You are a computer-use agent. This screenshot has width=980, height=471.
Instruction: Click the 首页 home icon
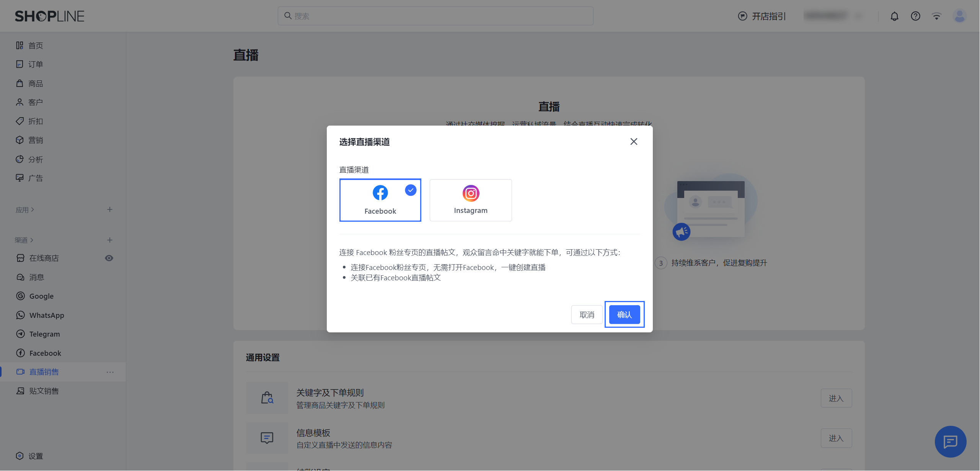20,46
